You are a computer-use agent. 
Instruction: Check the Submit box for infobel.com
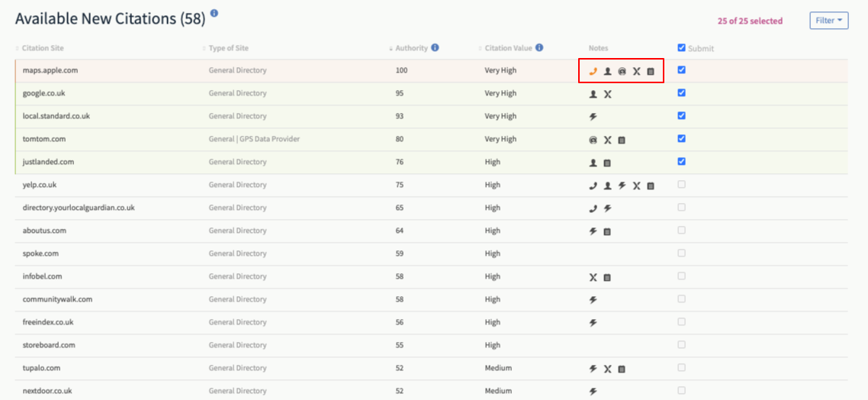(681, 276)
